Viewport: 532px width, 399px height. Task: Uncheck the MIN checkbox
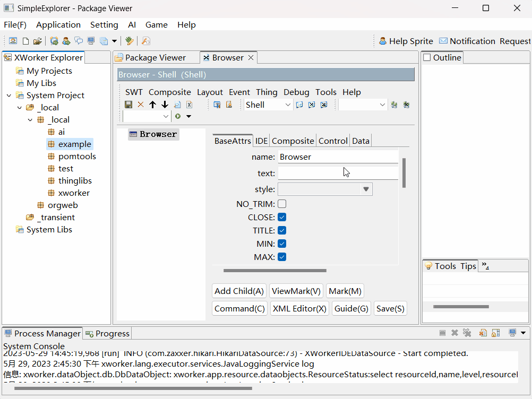pyautogui.click(x=282, y=244)
